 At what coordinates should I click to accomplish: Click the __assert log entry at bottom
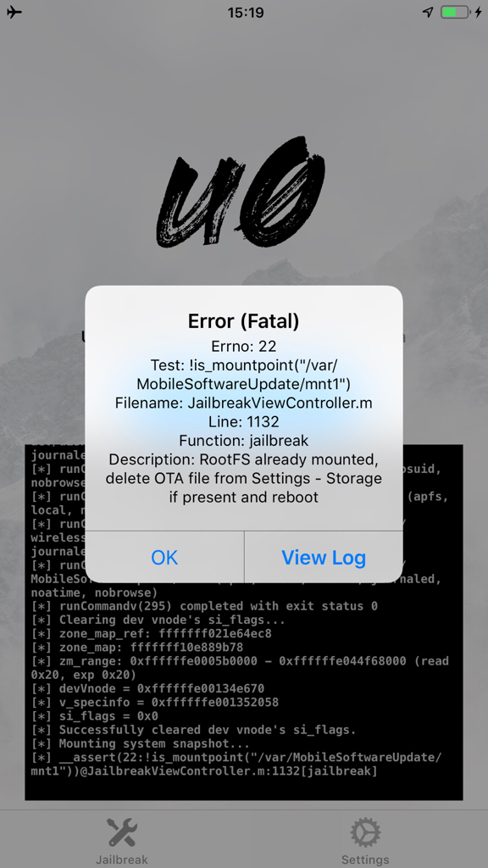pyautogui.click(x=237, y=764)
